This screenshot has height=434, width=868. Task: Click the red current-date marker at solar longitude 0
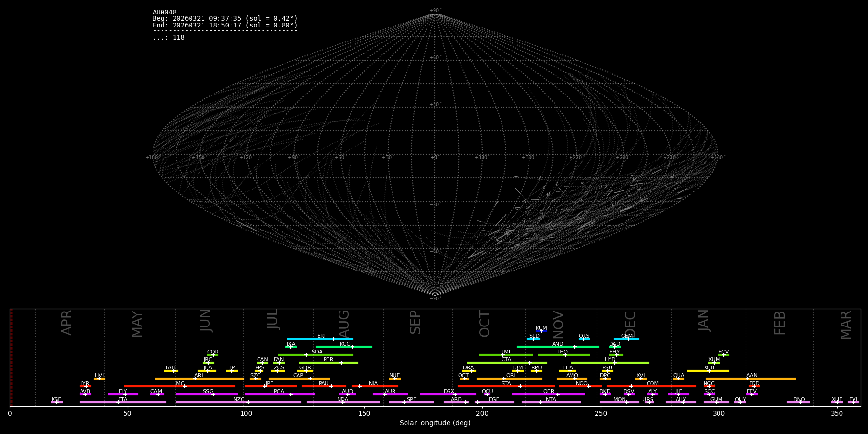11,357
